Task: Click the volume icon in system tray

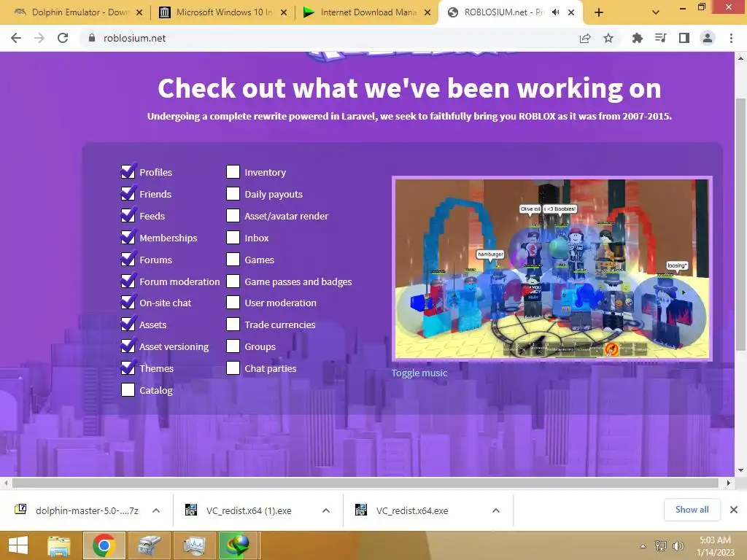Action: click(678, 546)
